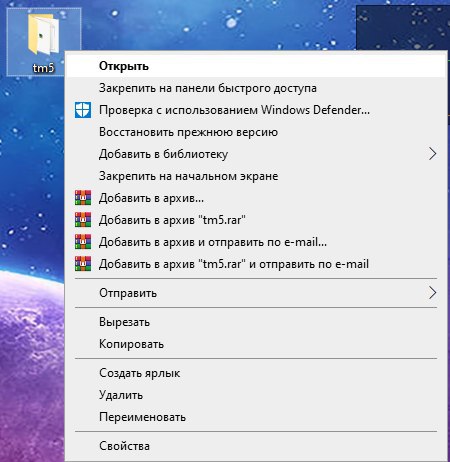Choose 'Создать ярлык' entry
The width and height of the screenshot is (450, 462).
pos(256,373)
